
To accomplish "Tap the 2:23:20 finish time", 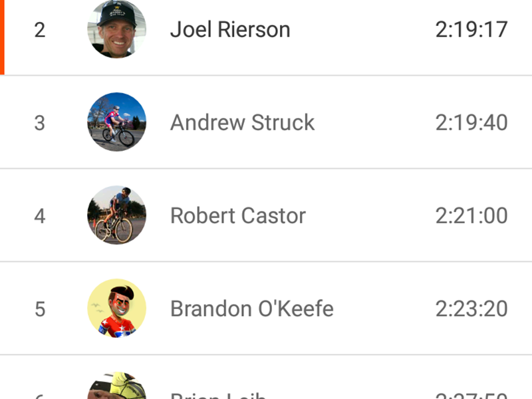I will 471,309.
